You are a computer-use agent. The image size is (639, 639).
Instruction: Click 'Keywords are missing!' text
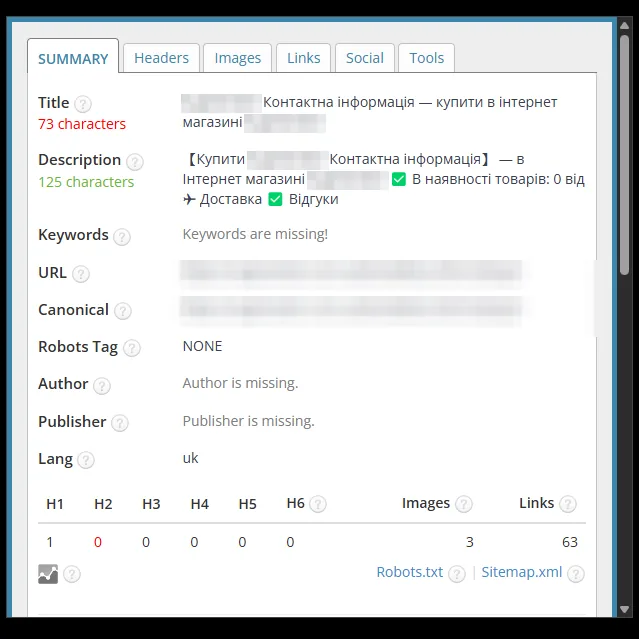point(255,234)
